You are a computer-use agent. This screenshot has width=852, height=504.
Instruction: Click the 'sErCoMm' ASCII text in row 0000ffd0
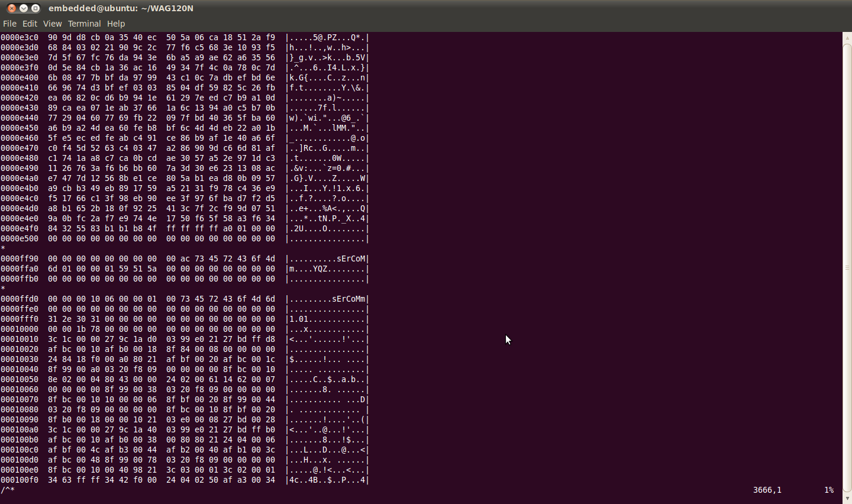pyautogui.click(x=348, y=299)
